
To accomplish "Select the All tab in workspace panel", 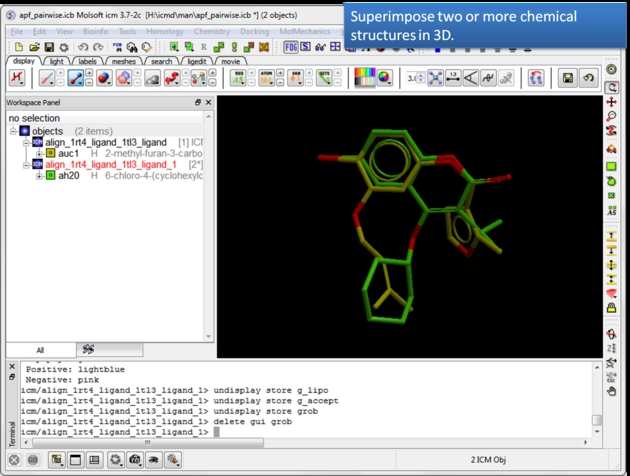I will [x=40, y=350].
